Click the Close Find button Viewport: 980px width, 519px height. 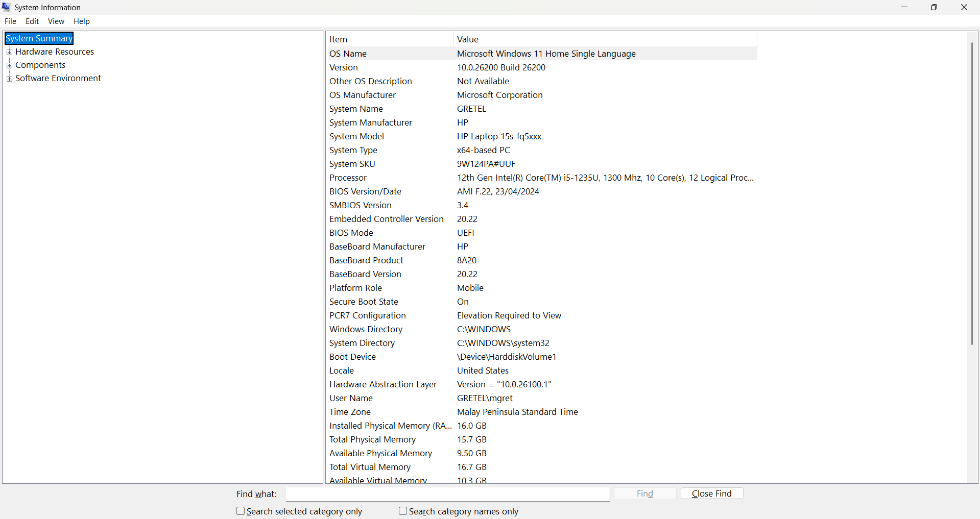pyautogui.click(x=712, y=493)
